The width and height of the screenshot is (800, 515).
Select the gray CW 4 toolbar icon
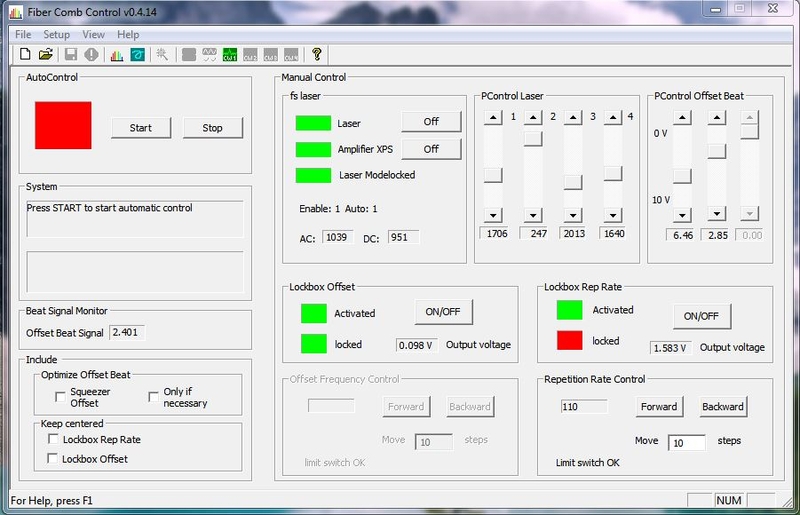coord(291,55)
